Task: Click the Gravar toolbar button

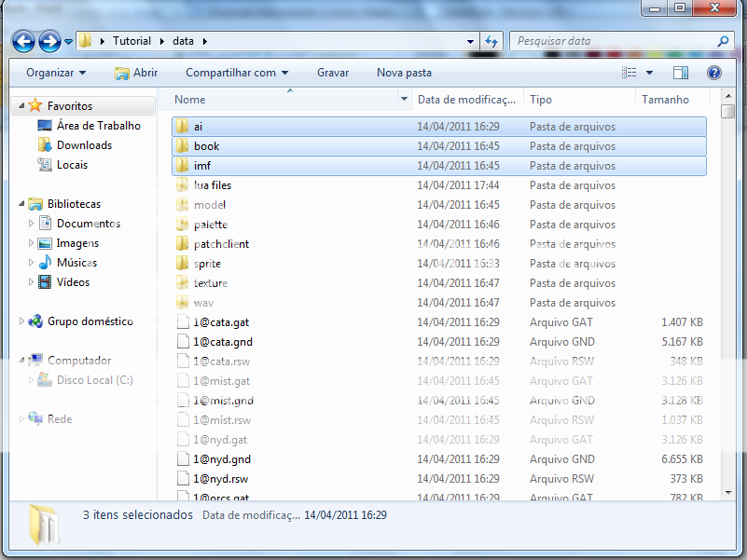Action: point(333,73)
